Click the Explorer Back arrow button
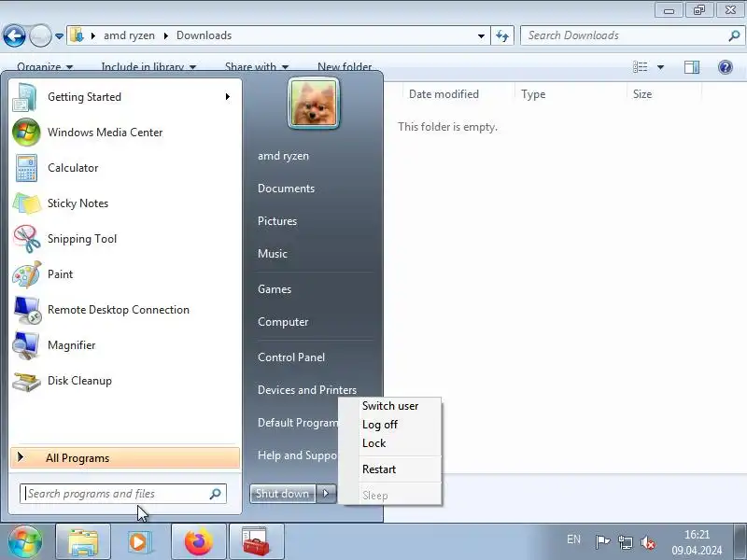The image size is (747, 560). (x=14, y=35)
